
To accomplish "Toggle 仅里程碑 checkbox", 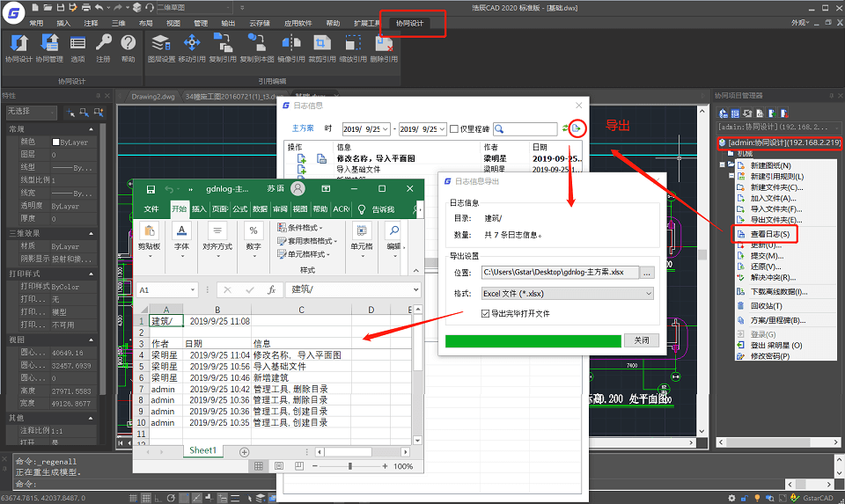I will click(454, 128).
